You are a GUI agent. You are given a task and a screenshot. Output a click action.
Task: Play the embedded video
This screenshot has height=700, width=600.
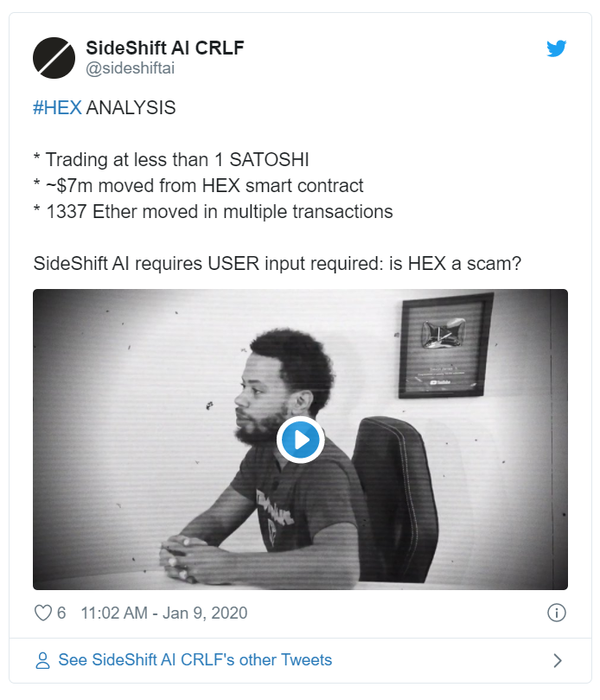[x=300, y=440]
